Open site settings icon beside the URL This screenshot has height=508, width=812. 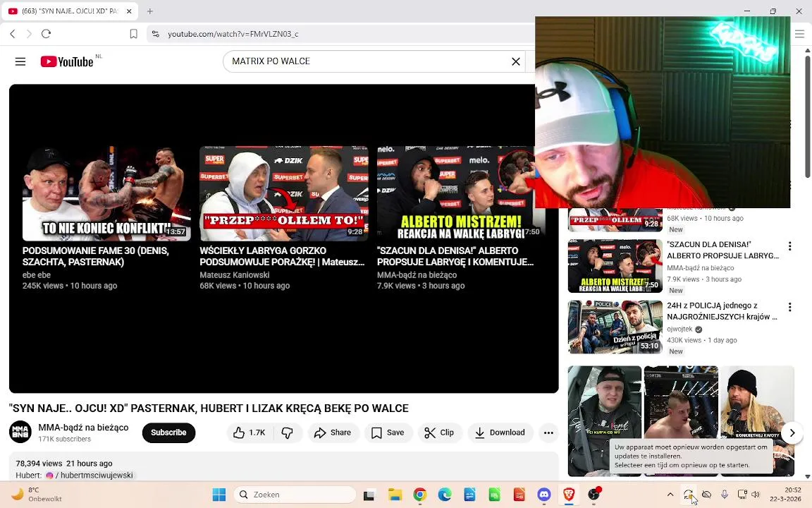coord(155,34)
